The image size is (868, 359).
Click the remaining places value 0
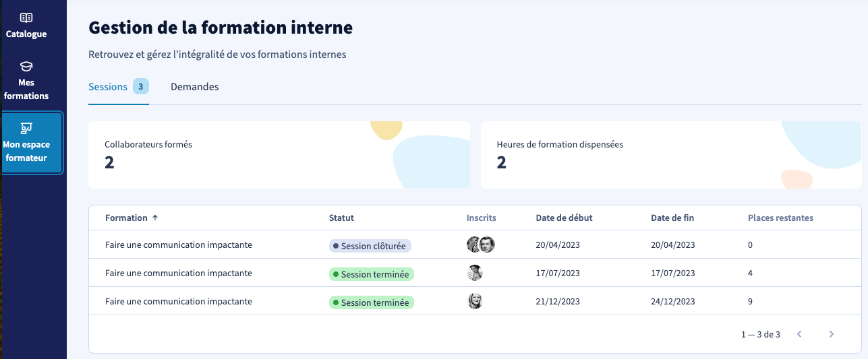pos(750,245)
